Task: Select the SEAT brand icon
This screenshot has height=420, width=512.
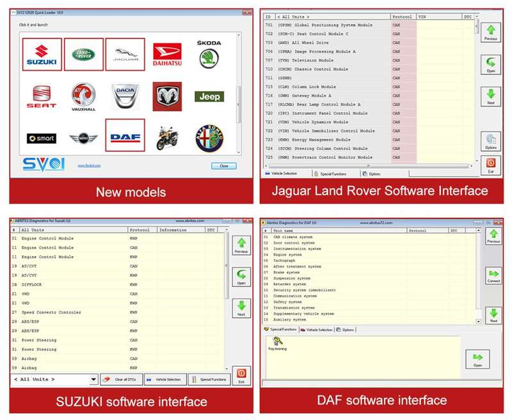Action: (x=42, y=97)
